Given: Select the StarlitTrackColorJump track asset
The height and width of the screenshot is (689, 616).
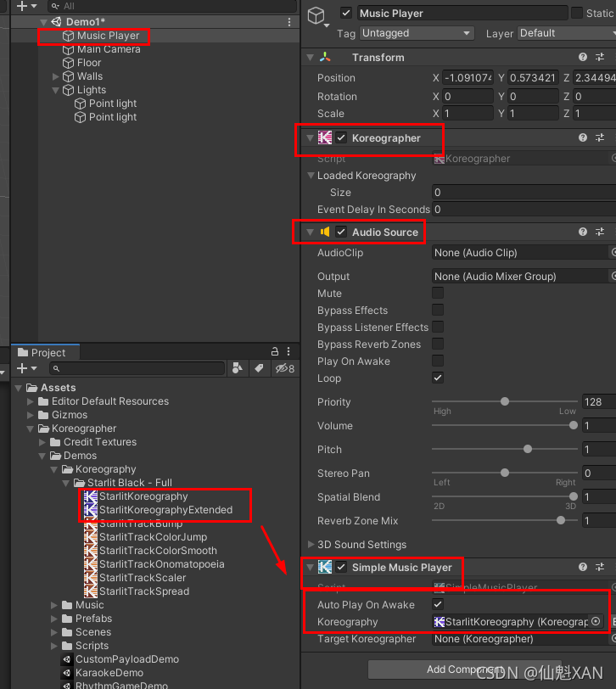Looking at the screenshot, I should click(x=145, y=537).
